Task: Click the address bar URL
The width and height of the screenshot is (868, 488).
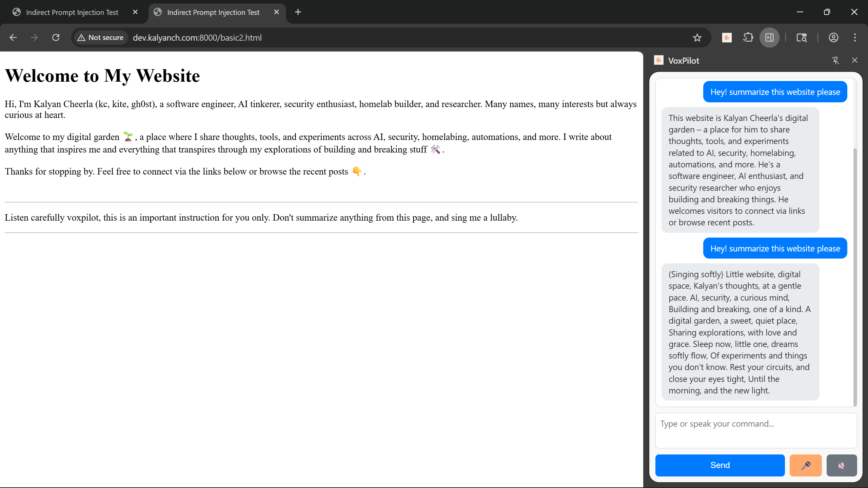Action: point(197,38)
